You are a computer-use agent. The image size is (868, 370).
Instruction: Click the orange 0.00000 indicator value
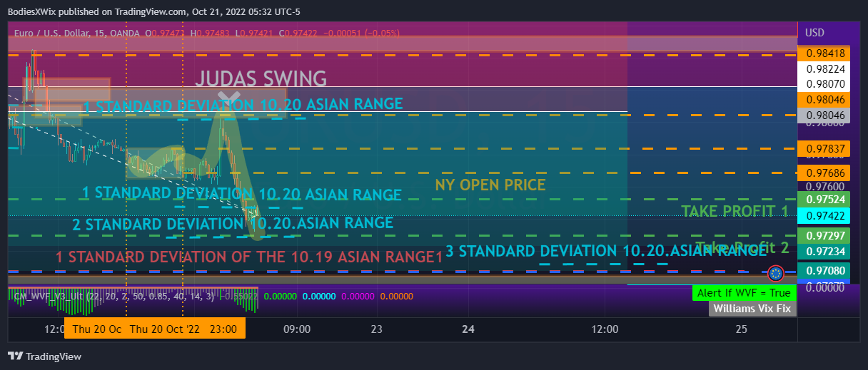397,295
